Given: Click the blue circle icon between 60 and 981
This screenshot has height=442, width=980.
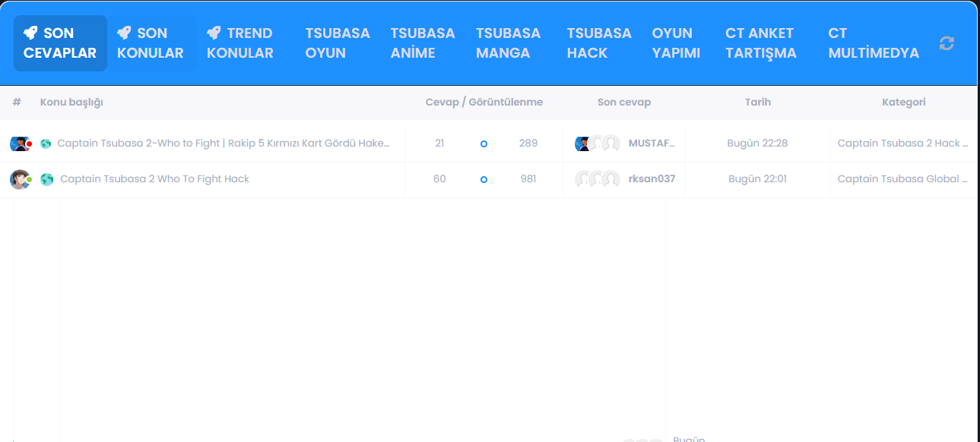Looking at the screenshot, I should [x=484, y=179].
